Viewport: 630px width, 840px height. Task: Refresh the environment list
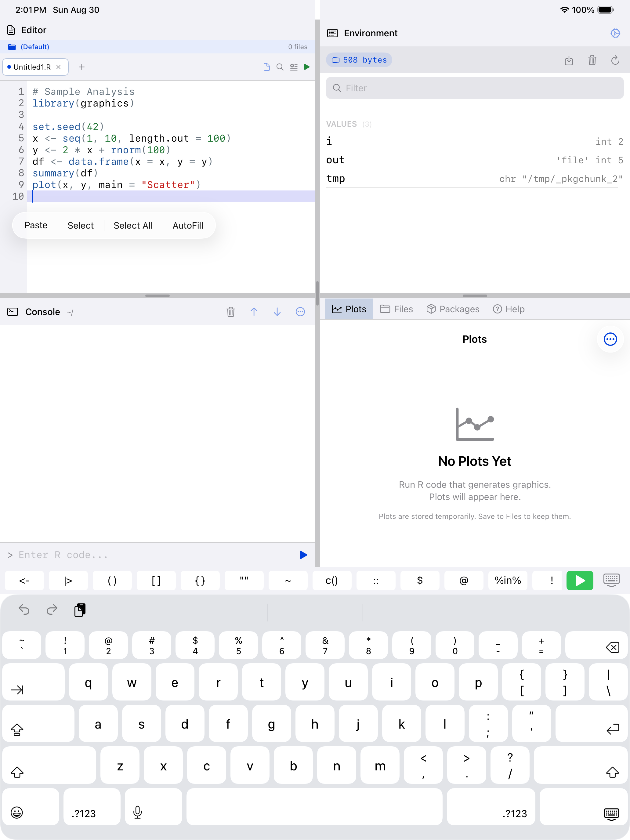(x=615, y=60)
